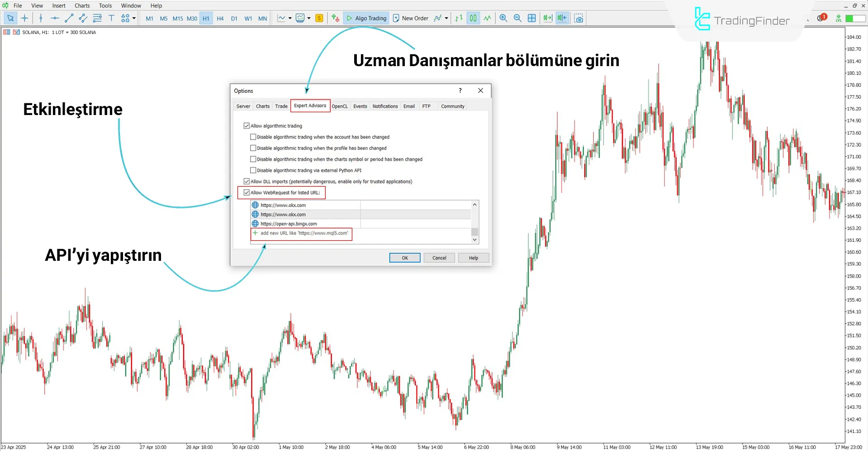Switch chart to M1 timeframe

149,19
